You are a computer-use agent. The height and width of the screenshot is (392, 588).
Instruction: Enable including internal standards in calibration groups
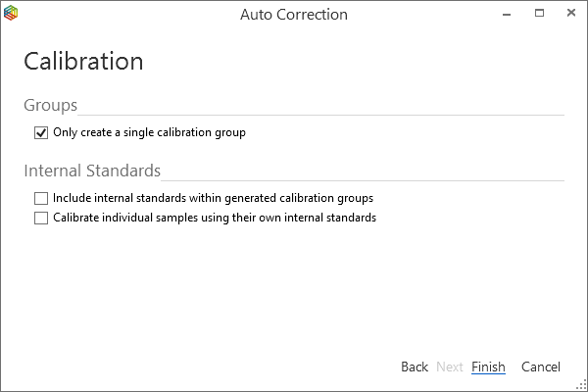tap(41, 198)
